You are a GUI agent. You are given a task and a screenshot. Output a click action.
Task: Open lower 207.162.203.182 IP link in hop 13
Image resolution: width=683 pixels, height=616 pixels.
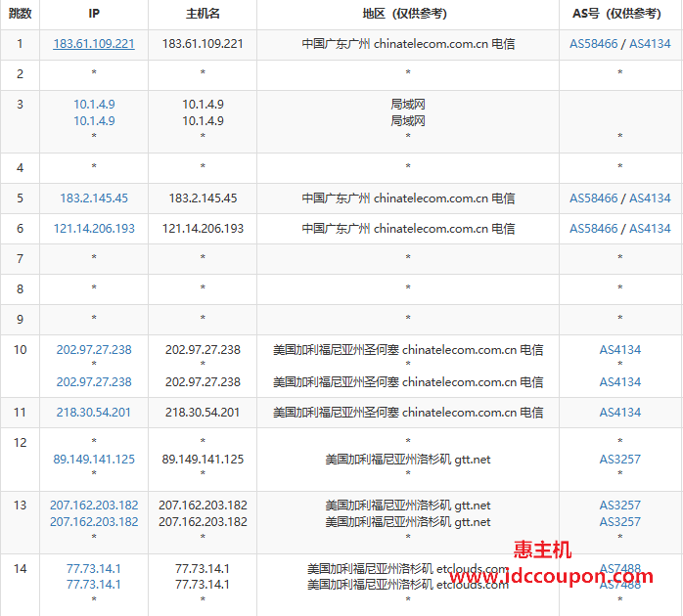point(94,522)
